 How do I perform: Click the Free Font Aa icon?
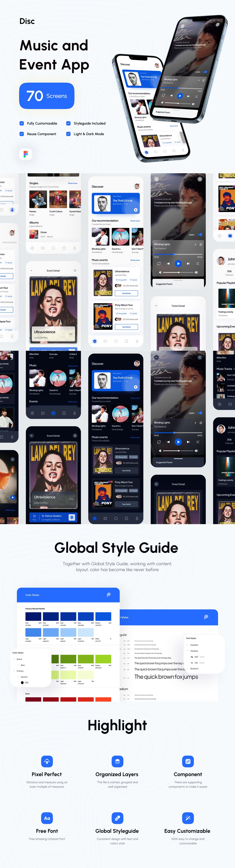point(47,818)
